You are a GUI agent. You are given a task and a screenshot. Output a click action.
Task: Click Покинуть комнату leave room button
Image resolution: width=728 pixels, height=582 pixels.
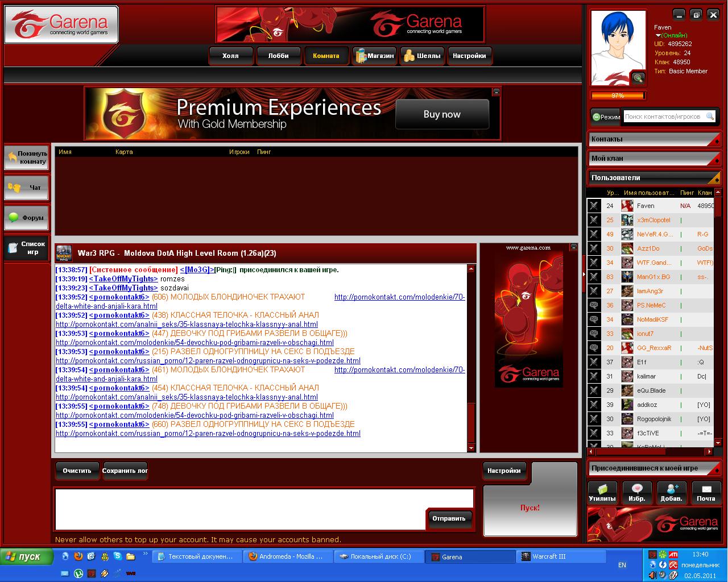pyautogui.click(x=26, y=157)
